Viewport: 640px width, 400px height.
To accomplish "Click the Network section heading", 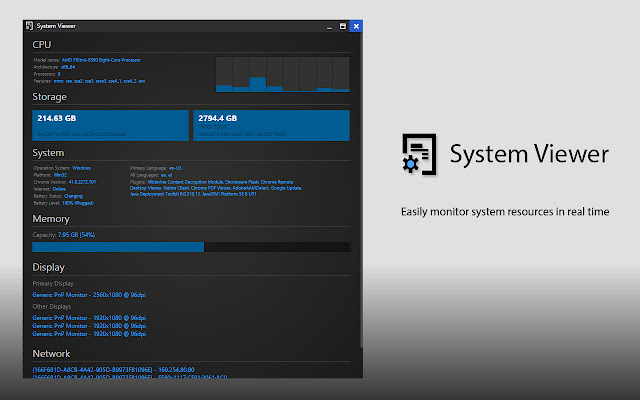I will 51,353.
